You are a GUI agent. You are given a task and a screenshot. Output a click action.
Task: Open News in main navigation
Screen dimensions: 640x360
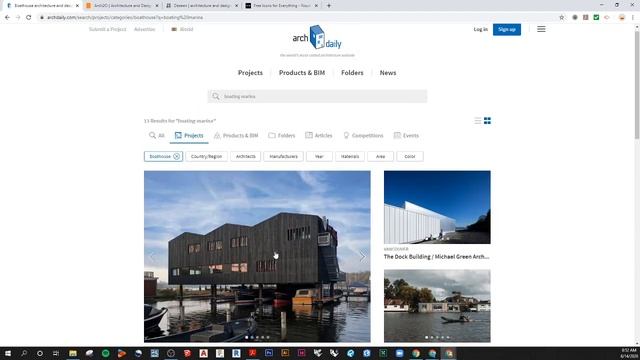point(388,73)
